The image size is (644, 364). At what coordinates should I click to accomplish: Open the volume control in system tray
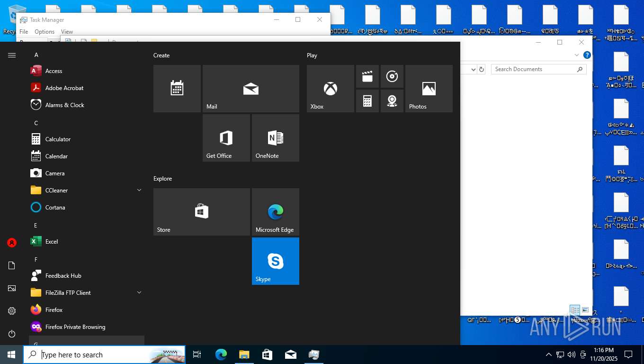click(571, 355)
